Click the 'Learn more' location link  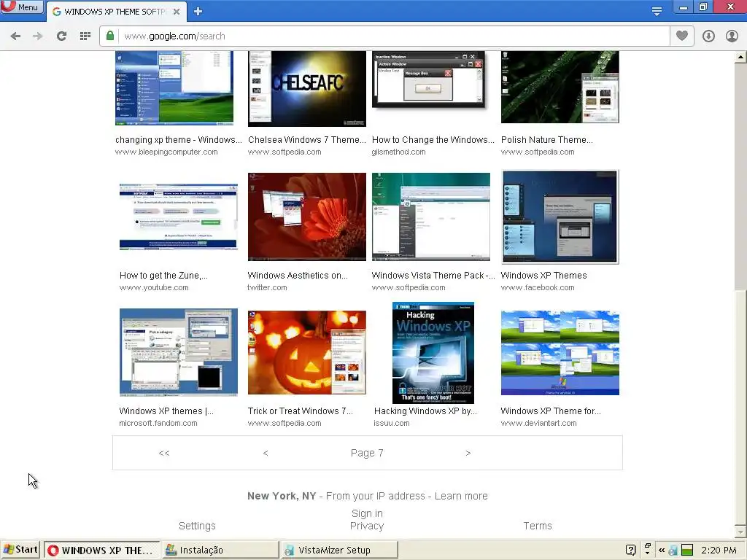coord(461,496)
